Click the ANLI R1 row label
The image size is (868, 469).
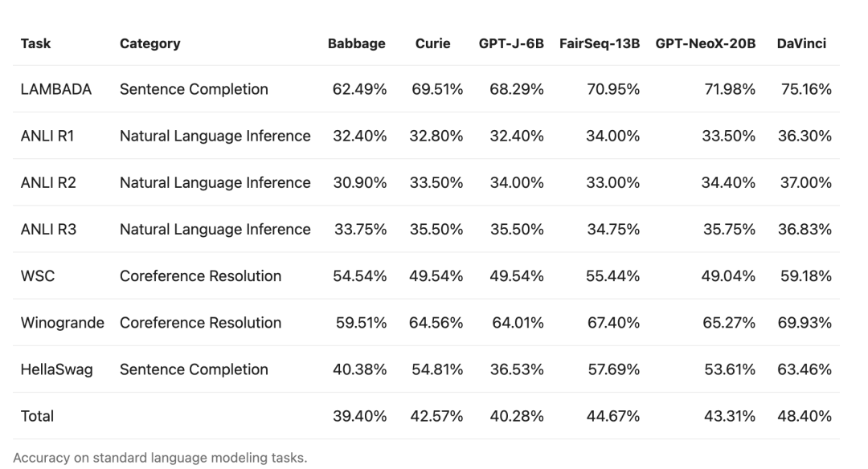[x=47, y=136]
